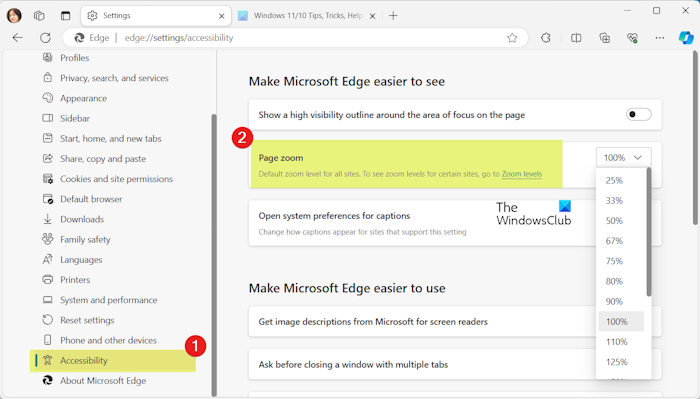The image size is (700, 399).
Task: Open About Microsoft Edge
Action: pos(103,381)
